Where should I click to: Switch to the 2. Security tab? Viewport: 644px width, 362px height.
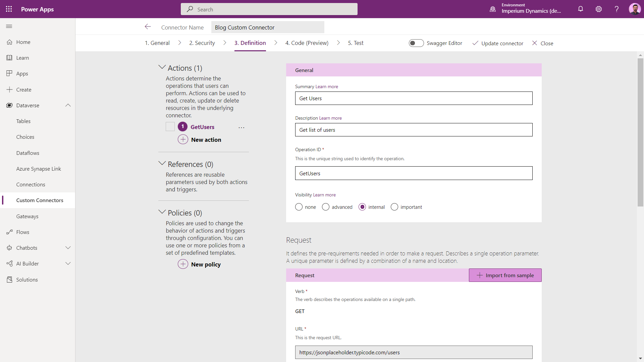pos(202,43)
